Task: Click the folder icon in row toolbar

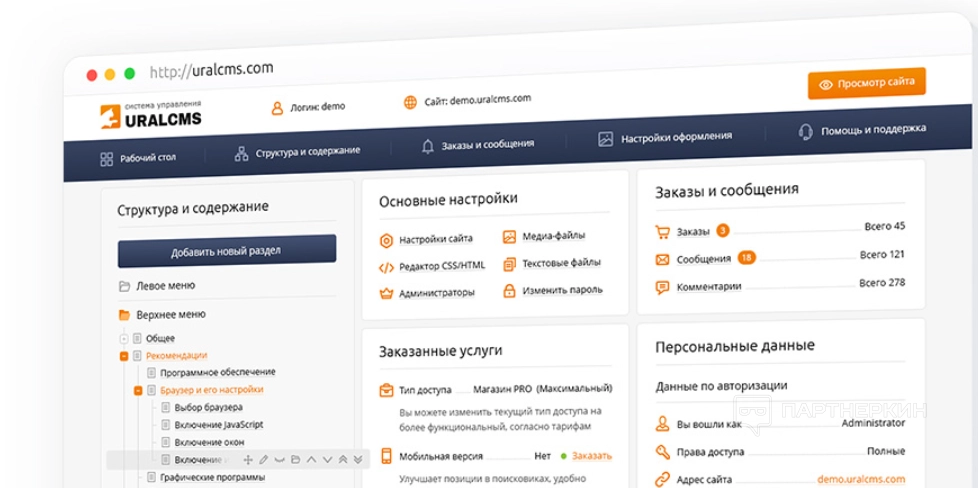Action: click(296, 460)
